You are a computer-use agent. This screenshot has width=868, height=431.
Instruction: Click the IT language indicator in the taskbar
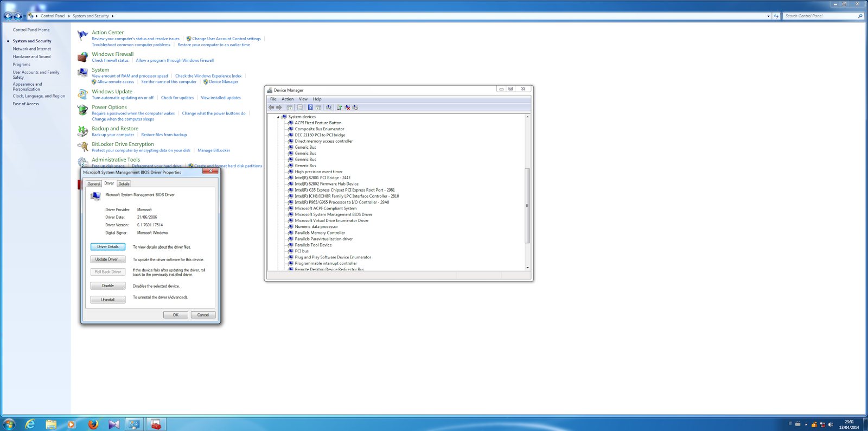point(790,424)
